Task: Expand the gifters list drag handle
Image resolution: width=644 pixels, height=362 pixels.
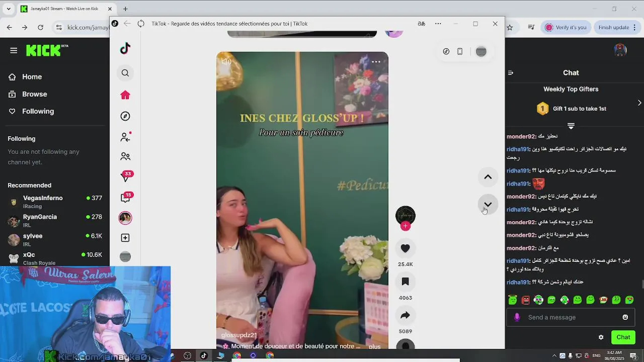Action: point(571,126)
